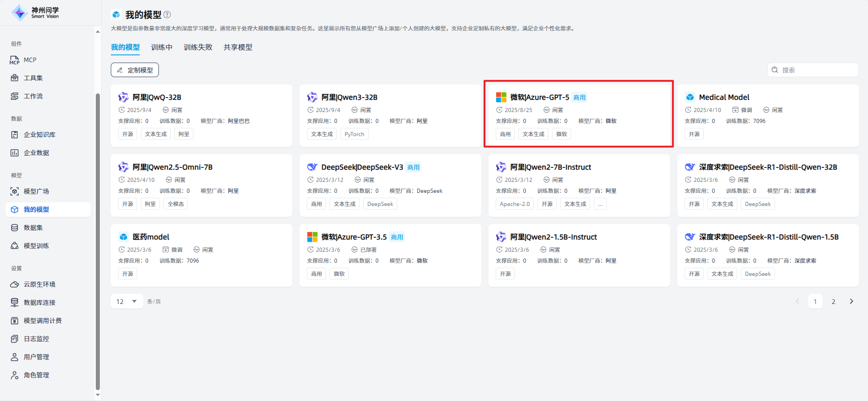Click the Microsoft logo on Azure-GPT-5 card

point(501,97)
